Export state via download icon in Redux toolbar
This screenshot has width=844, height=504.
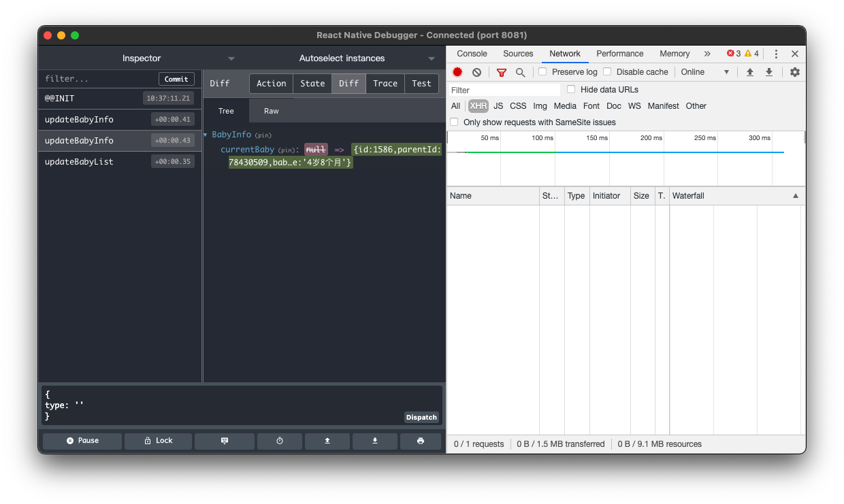tap(374, 441)
